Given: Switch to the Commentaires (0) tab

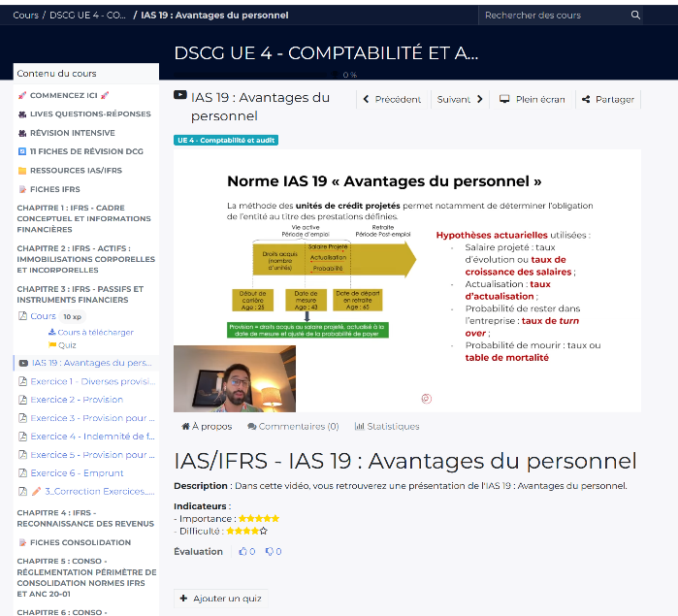Looking at the screenshot, I should 293,426.
